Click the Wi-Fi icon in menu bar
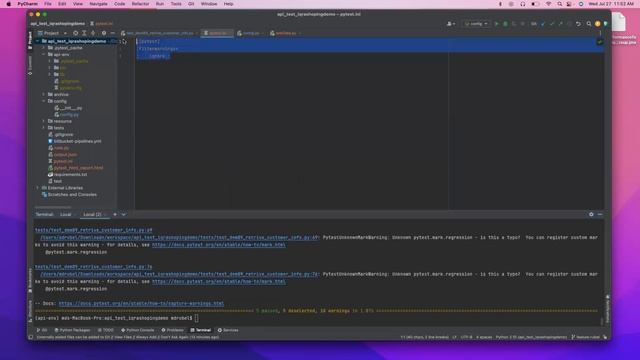The image size is (640, 360). click(549, 4)
